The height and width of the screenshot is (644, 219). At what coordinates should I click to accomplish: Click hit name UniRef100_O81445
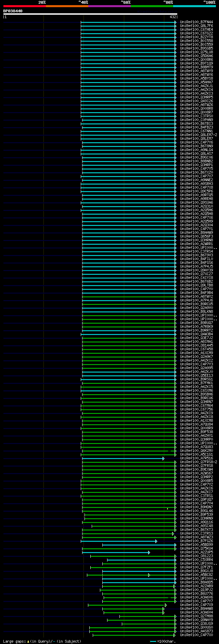point(196,346)
